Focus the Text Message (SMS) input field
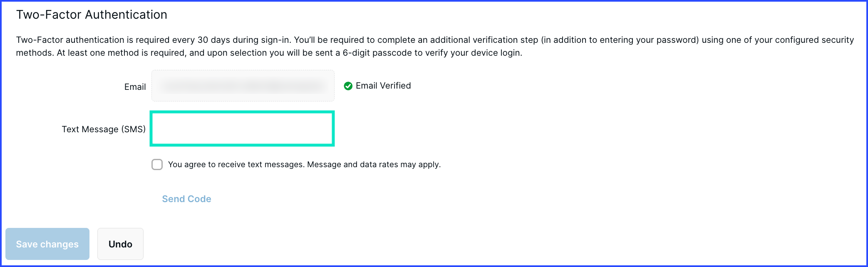 [x=242, y=129]
